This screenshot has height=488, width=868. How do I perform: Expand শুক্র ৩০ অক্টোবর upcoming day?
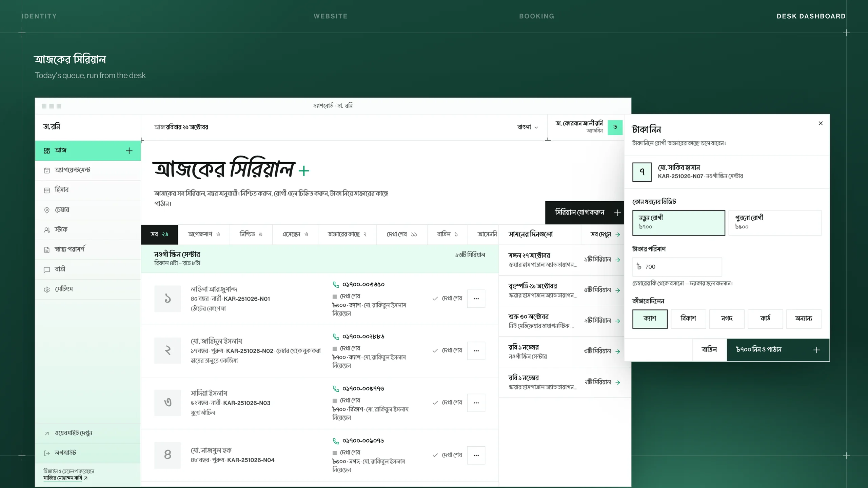coord(565,321)
